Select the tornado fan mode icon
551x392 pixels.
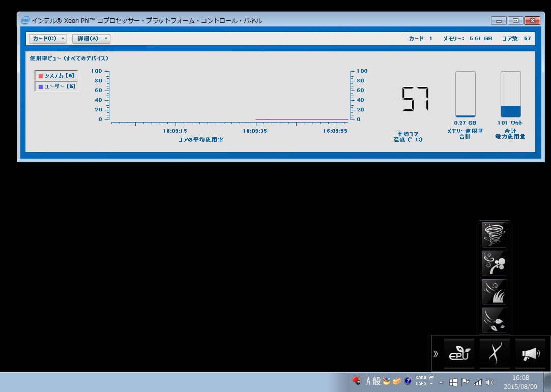coord(494,234)
